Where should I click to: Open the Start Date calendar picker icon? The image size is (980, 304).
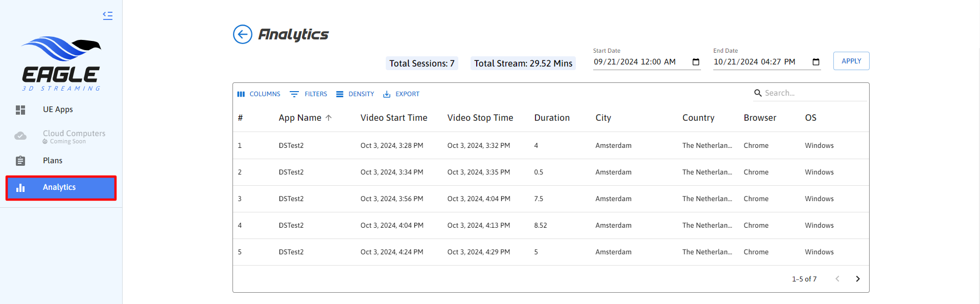point(695,62)
